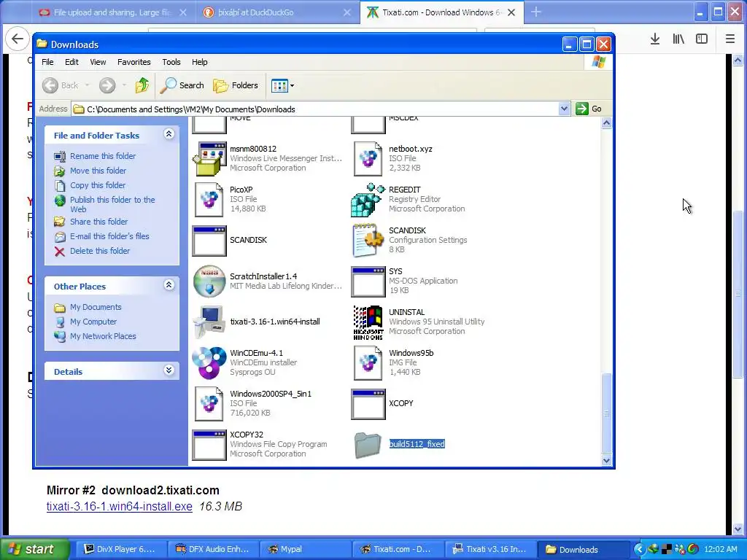Select the SCANDISK application icon
This screenshot has height=560, width=747.
(x=209, y=241)
